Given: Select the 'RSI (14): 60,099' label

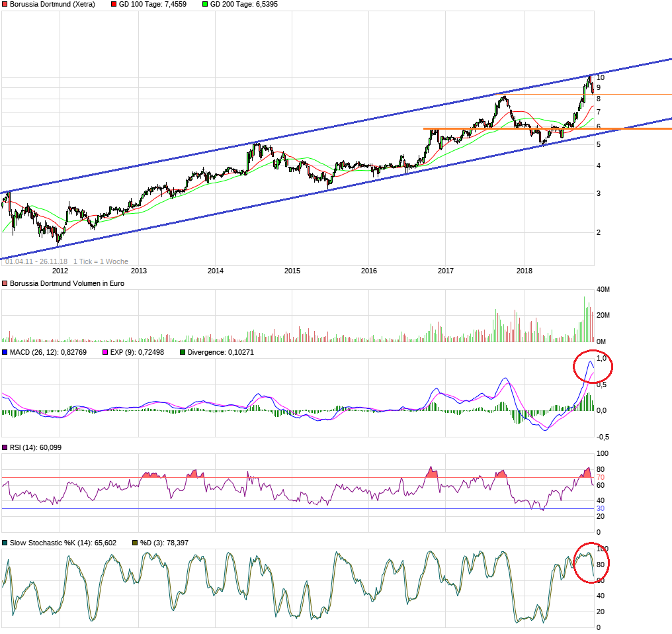Looking at the screenshot, I should (36, 447).
